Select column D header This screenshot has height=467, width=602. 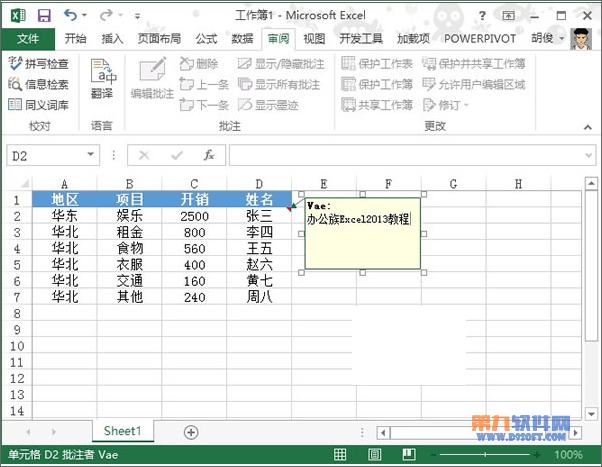259,184
